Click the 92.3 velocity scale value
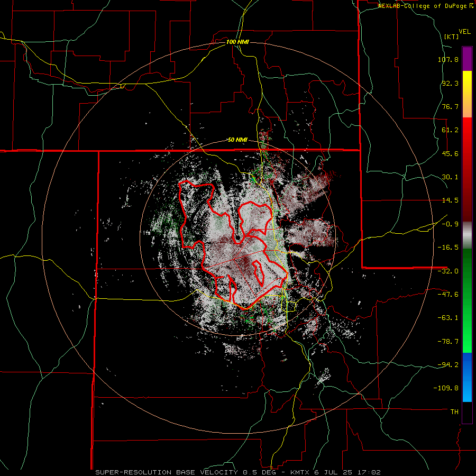 coord(450,83)
